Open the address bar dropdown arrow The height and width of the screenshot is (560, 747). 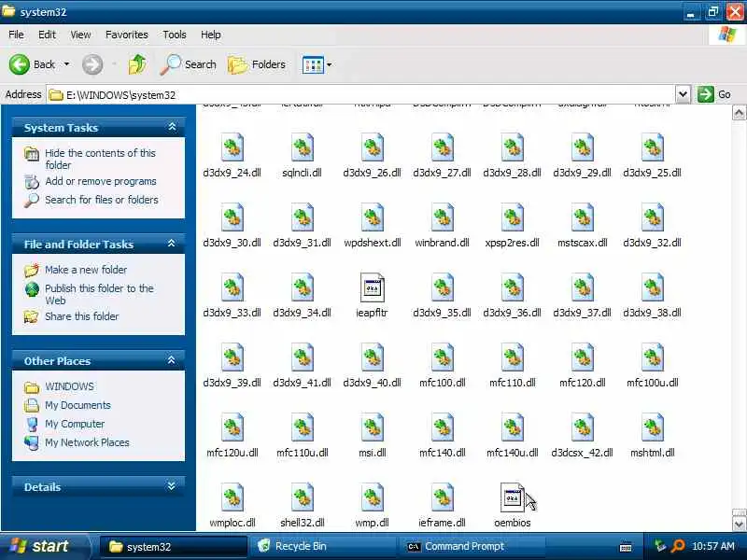pos(683,94)
